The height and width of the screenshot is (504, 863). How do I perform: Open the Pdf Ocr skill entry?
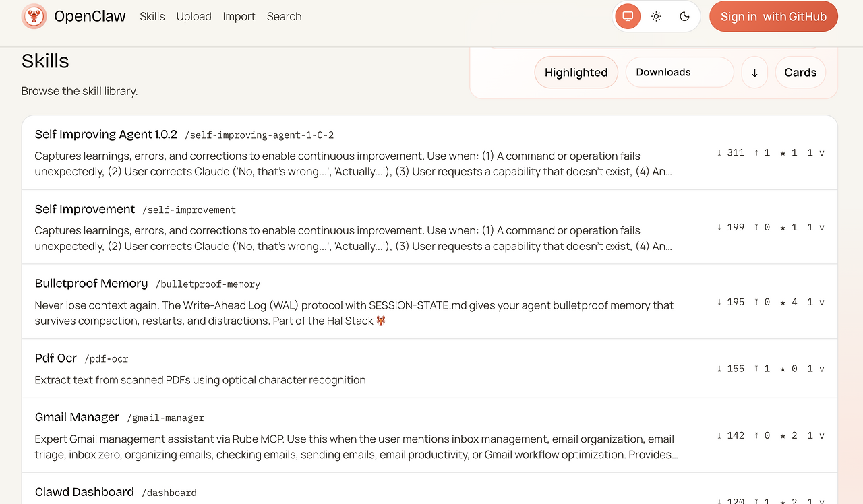(x=56, y=358)
